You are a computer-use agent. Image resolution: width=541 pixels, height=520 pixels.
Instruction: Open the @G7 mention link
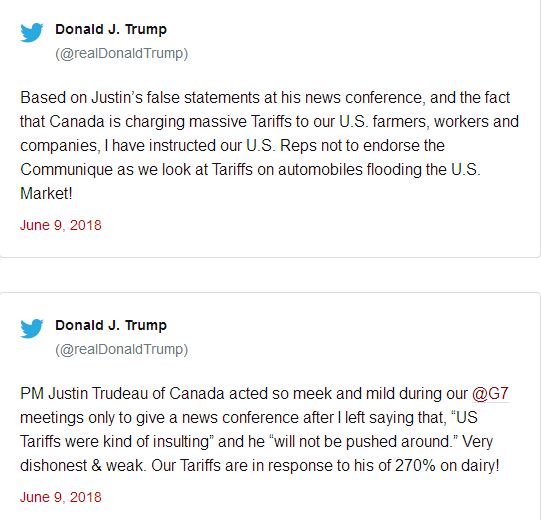(490, 394)
